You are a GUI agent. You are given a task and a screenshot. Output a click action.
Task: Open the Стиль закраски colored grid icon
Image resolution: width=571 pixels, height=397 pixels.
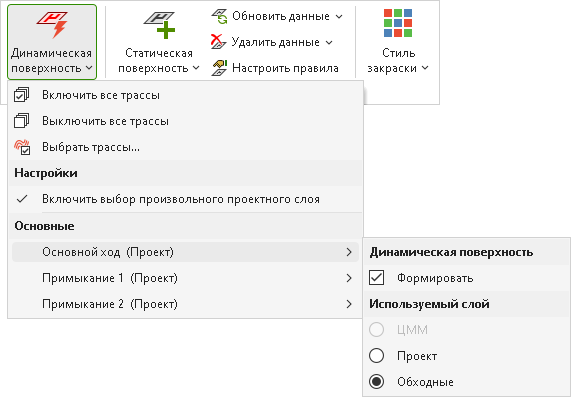398,23
